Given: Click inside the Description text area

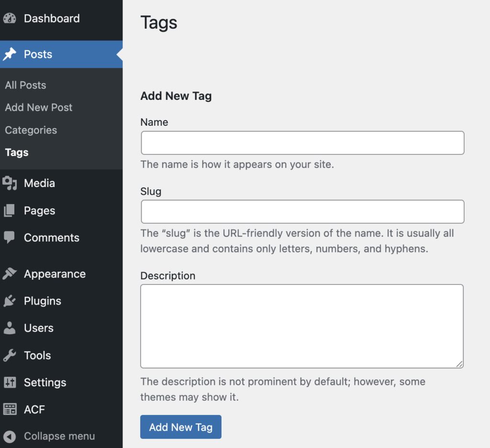Looking at the screenshot, I should pos(302,326).
